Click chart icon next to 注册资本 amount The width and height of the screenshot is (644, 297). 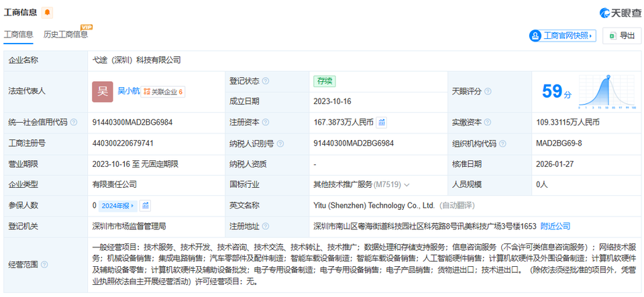pyautogui.click(x=382, y=122)
